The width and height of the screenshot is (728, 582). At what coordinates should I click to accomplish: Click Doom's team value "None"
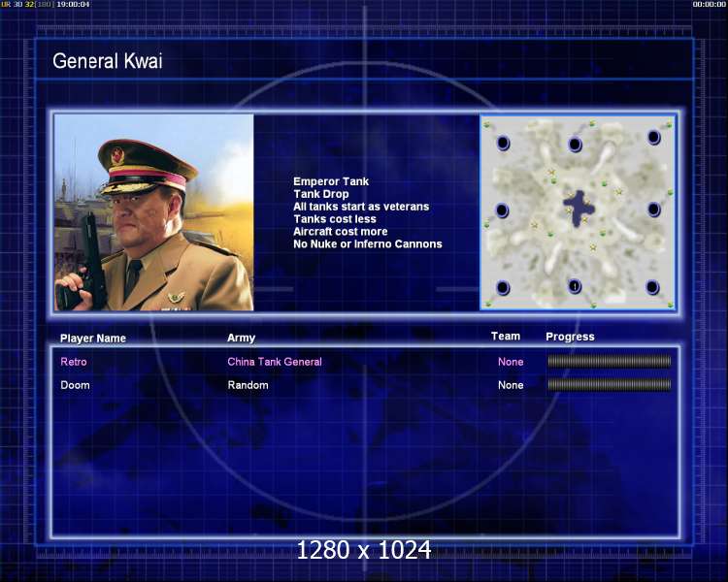click(x=511, y=385)
